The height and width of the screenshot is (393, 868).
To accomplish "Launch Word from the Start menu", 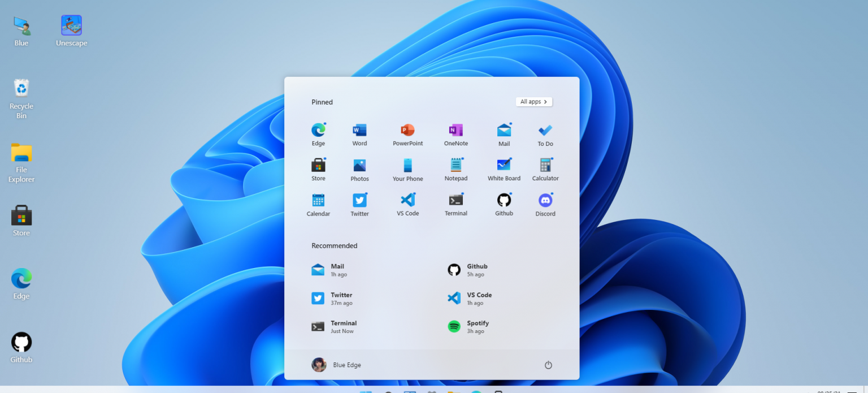I will pos(359,130).
